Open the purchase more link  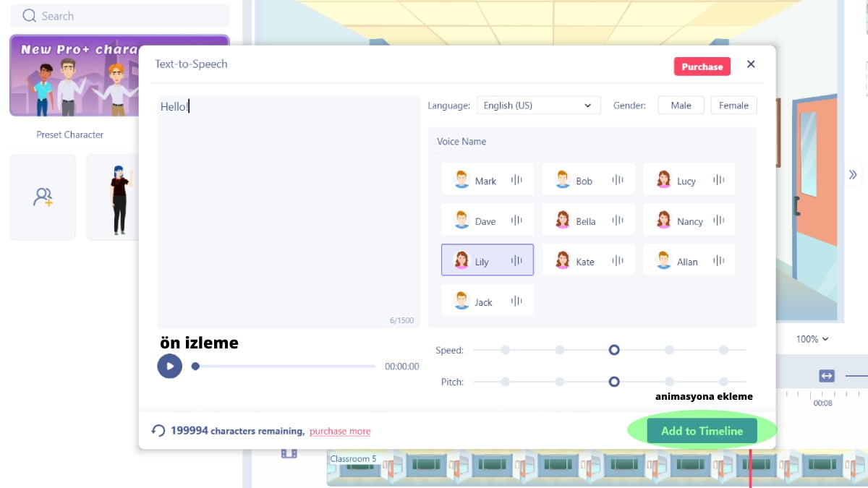coord(340,432)
